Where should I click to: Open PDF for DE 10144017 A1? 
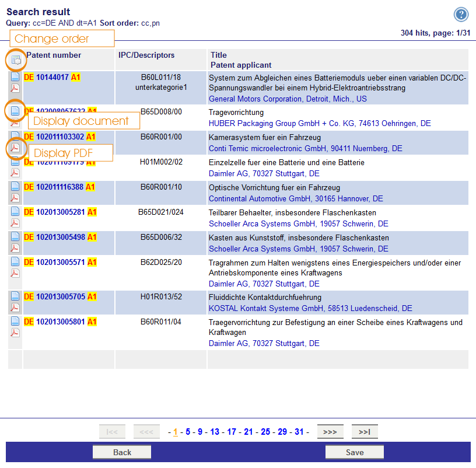pos(15,88)
